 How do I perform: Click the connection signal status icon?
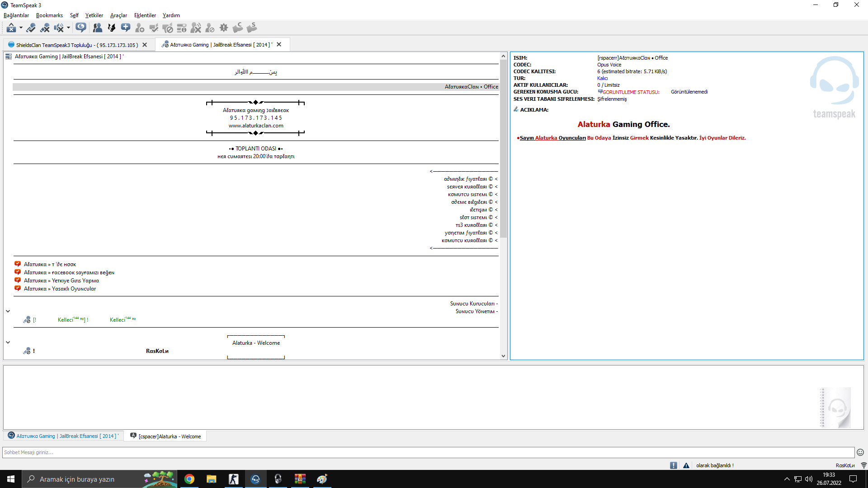point(863,465)
